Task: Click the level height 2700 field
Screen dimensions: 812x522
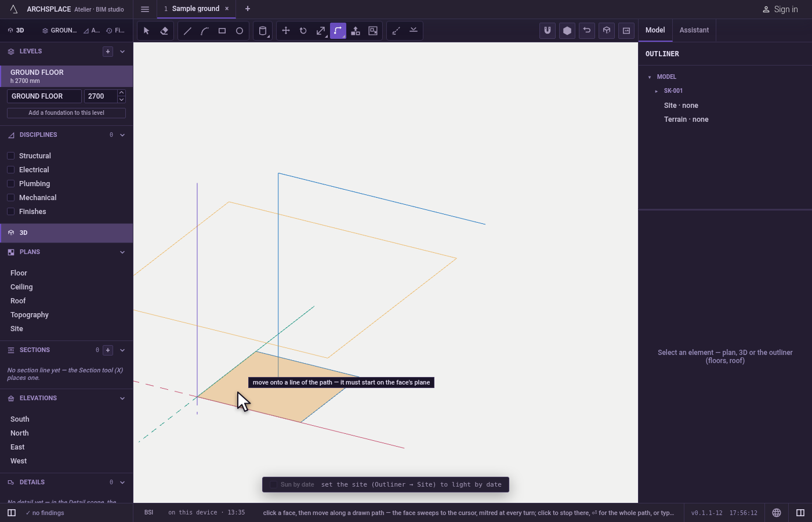Action: [x=100, y=96]
